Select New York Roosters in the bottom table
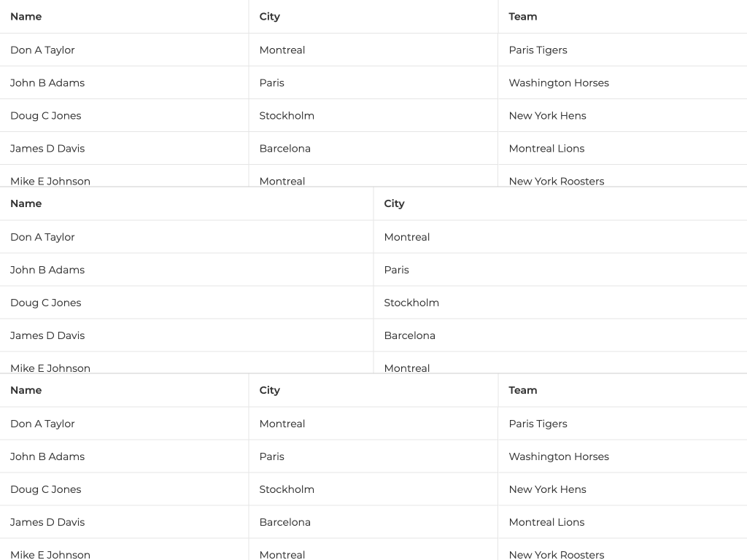Viewport: 747px width, 560px height. coord(557,554)
